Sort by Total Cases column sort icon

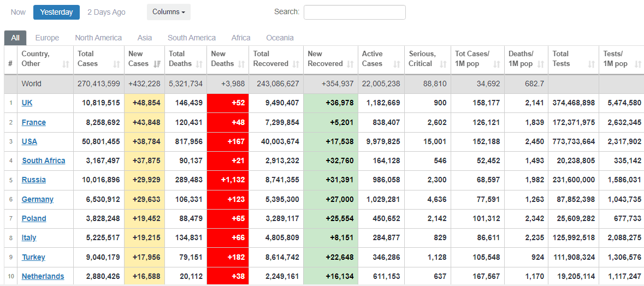(116, 64)
